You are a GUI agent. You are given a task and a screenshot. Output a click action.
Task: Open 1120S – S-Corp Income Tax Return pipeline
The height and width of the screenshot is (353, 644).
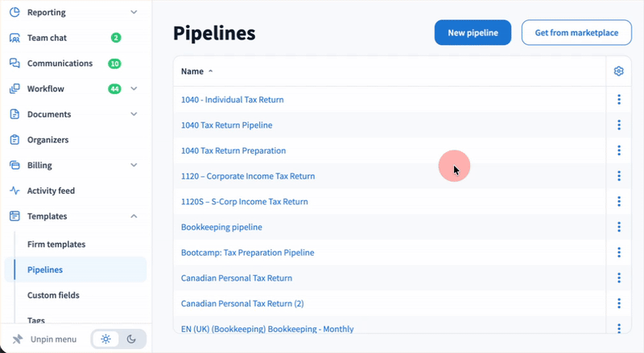point(245,202)
